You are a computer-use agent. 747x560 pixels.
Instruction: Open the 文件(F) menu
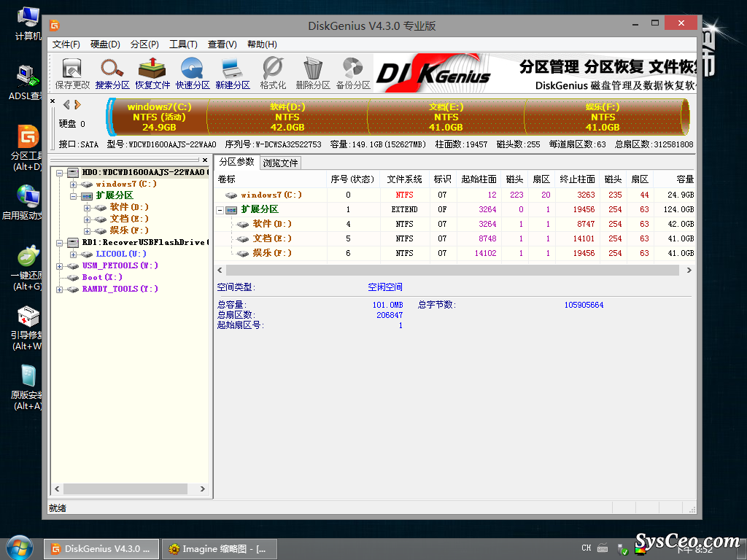pos(66,44)
